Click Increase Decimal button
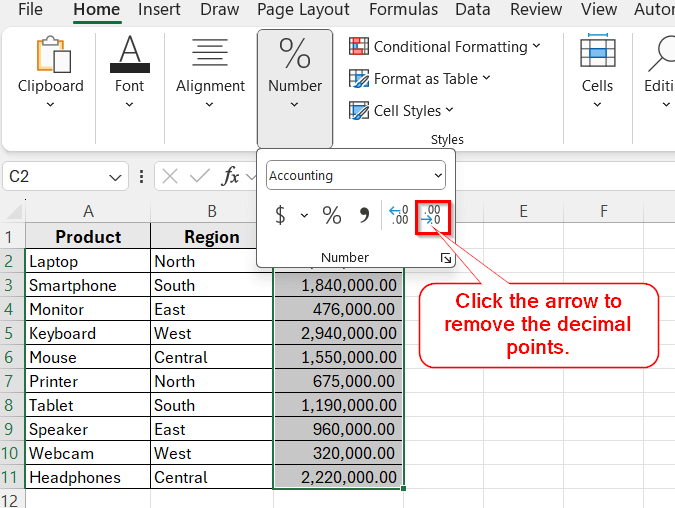 click(x=399, y=215)
